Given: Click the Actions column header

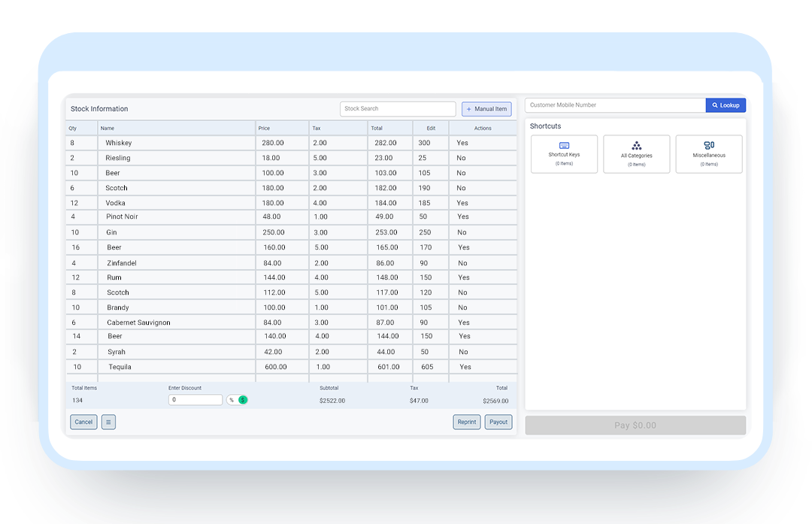Looking at the screenshot, I should [483, 129].
